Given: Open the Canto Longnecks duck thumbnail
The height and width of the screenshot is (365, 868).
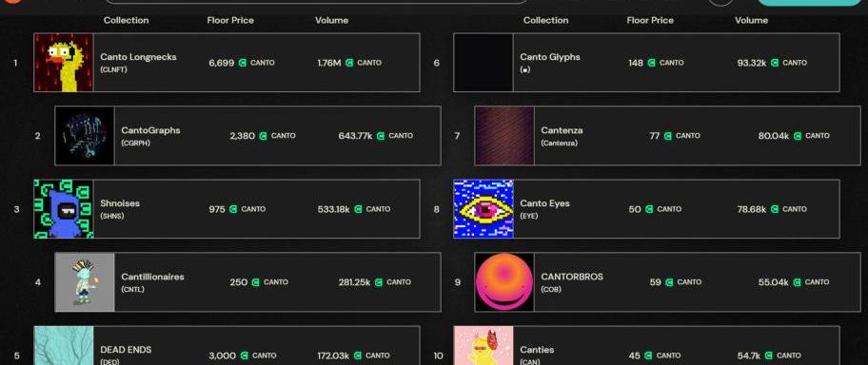Looking at the screenshot, I should (x=64, y=63).
